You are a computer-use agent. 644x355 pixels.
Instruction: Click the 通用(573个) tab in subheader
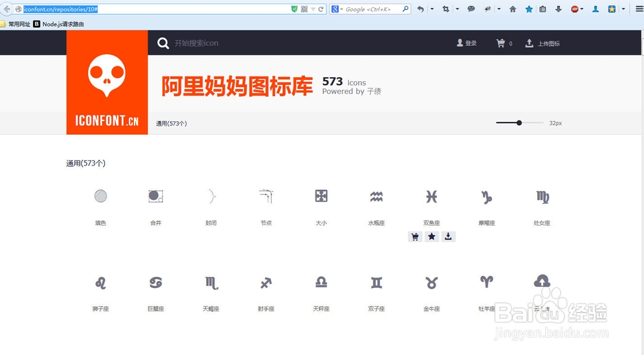pos(171,123)
